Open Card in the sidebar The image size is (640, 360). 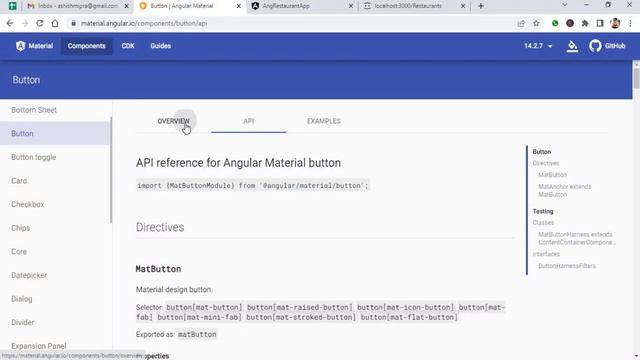coord(56,181)
